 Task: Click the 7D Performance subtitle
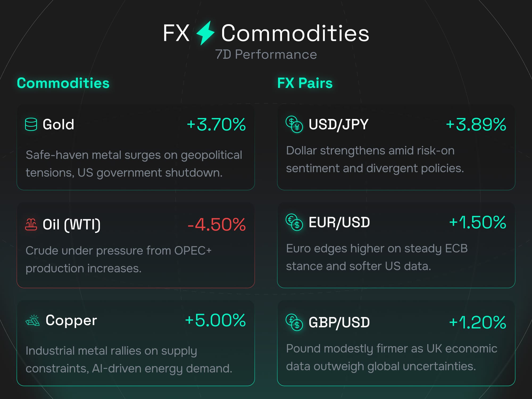266,55
